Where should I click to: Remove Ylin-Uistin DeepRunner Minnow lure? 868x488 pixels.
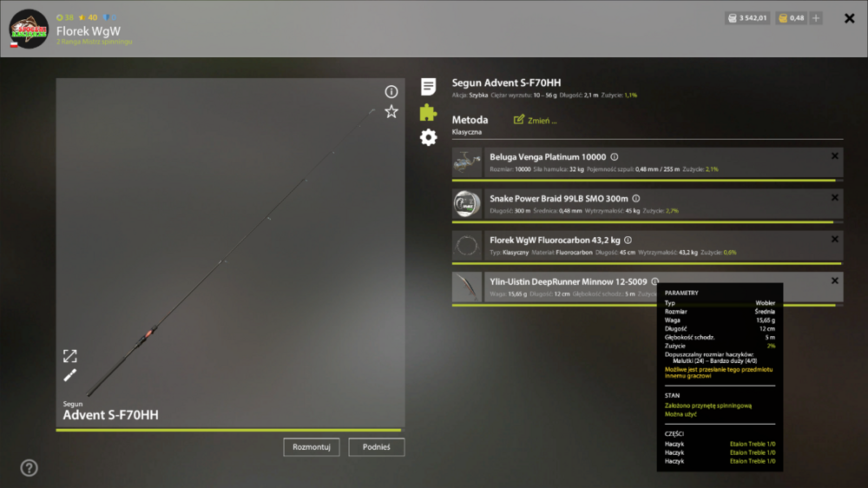(835, 280)
